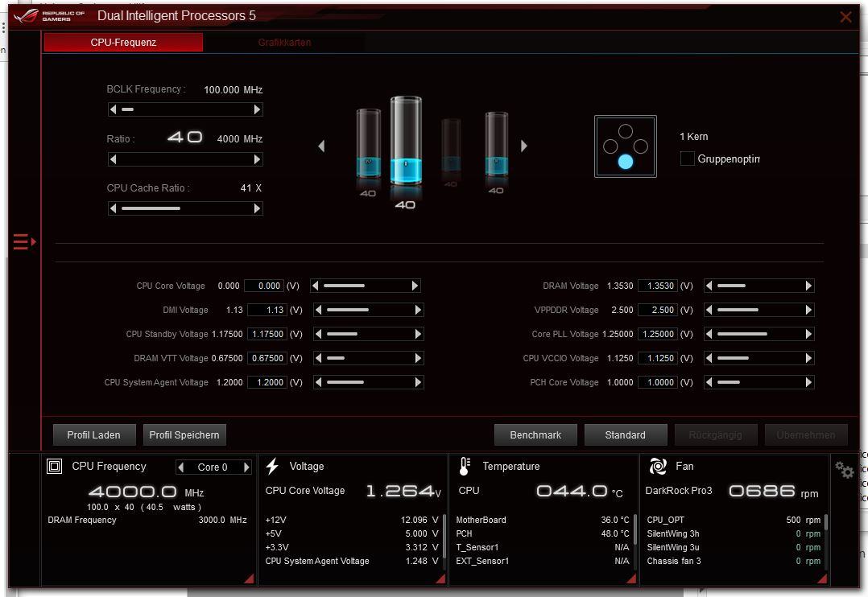Increase CPU System Agent Voltage right arrow
This screenshot has width=868, height=597.
[x=418, y=382]
